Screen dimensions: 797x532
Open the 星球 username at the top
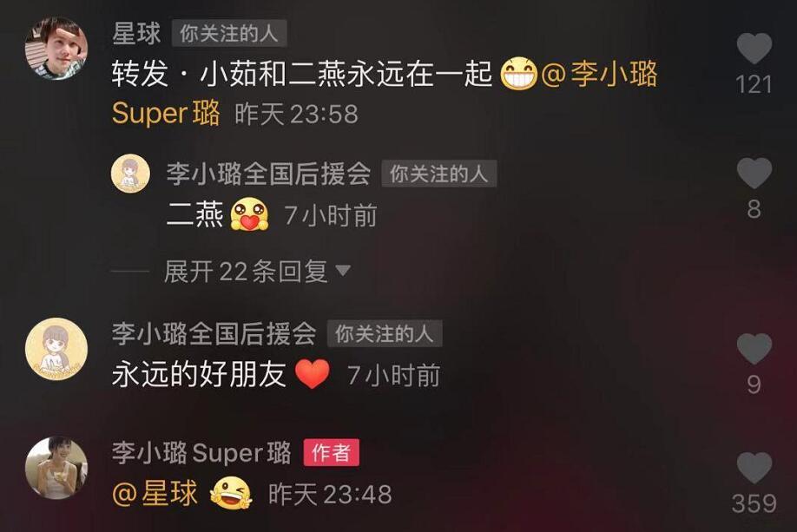click(x=136, y=34)
